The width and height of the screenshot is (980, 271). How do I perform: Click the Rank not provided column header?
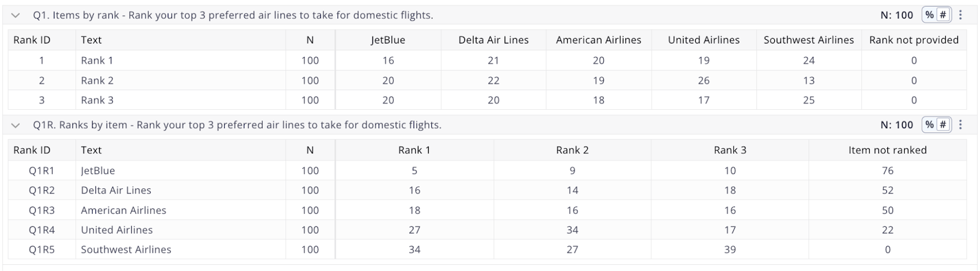coord(914,40)
